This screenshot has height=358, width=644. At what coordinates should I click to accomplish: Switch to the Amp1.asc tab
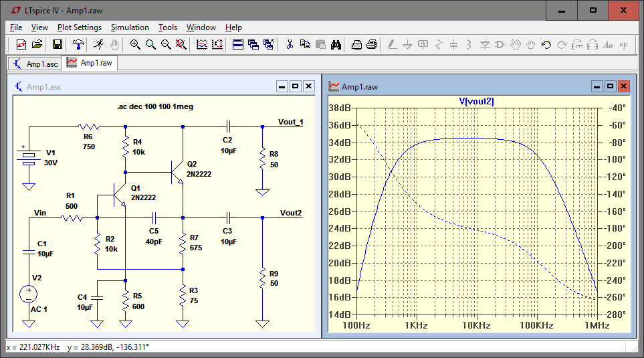coord(35,64)
